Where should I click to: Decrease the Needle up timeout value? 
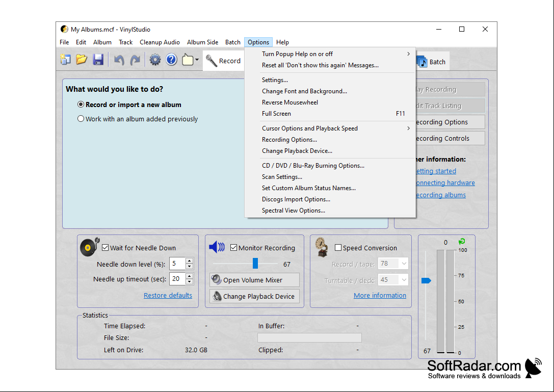point(190,282)
